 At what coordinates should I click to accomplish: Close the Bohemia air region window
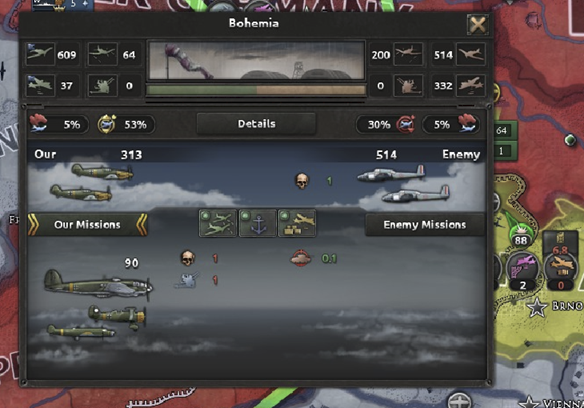coord(477,25)
